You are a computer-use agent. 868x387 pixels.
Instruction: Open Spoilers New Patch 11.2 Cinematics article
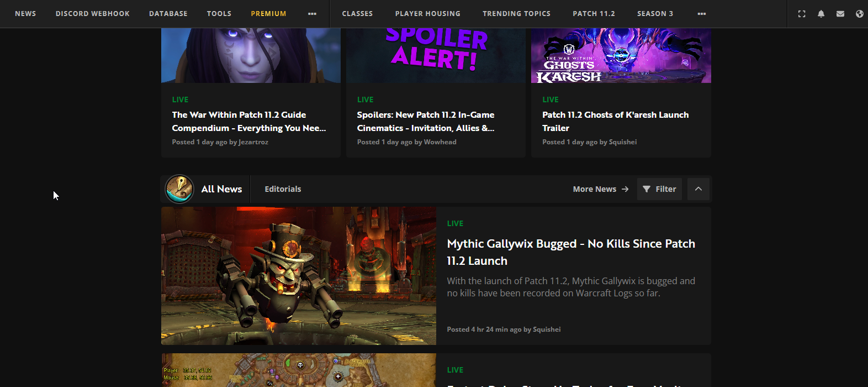coord(426,122)
